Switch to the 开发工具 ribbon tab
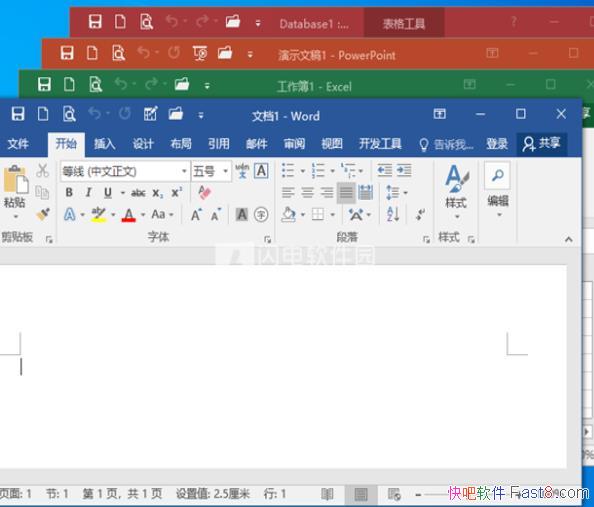Screen dimensions: 594x507 pyautogui.click(x=380, y=144)
